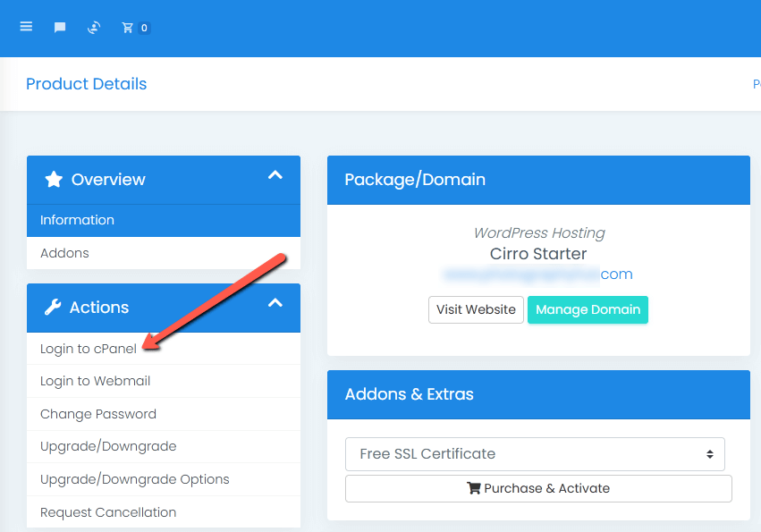Click the cart icon inside Purchase & Activate
Screen dimensions: 761x532
pyautogui.click(x=475, y=488)
